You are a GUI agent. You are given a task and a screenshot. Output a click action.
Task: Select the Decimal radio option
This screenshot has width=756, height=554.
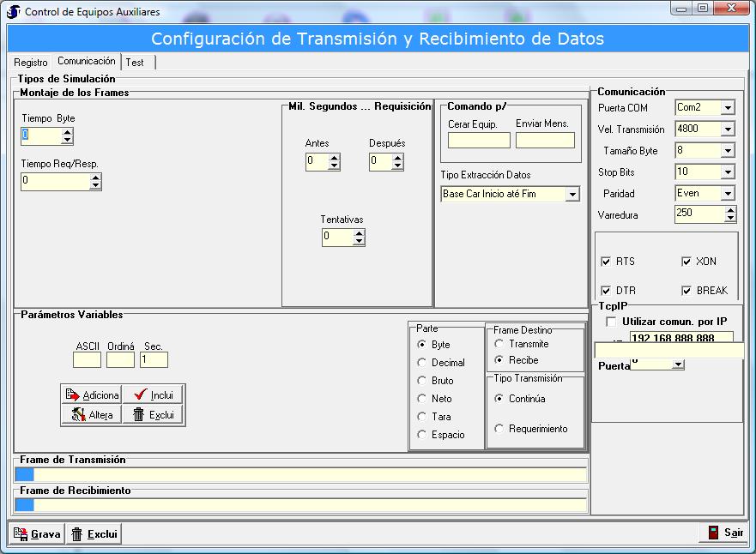[x=421, y=363]
